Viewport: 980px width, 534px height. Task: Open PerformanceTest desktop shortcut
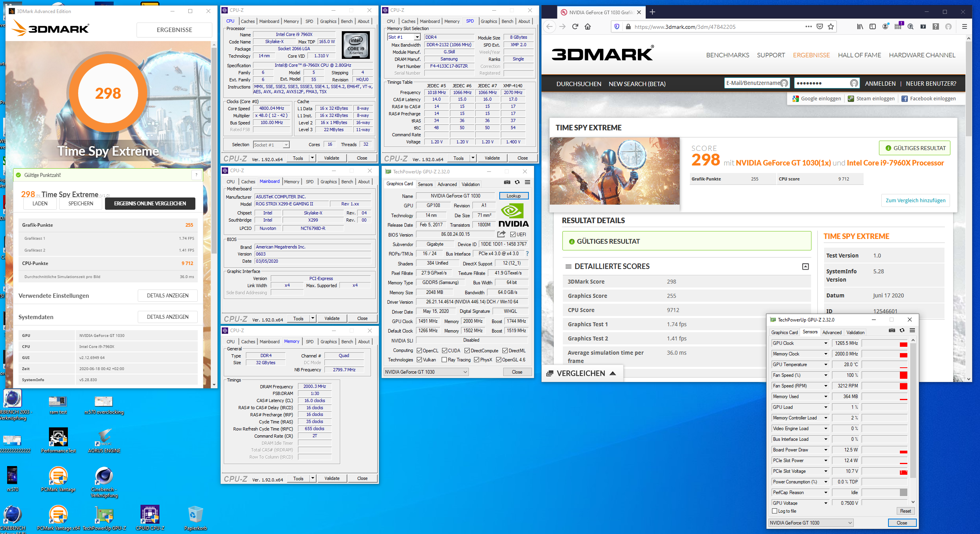[58, 440]
